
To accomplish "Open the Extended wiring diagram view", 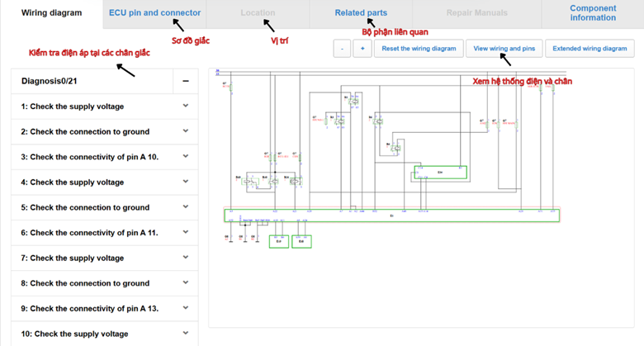I will click(590, 49).
